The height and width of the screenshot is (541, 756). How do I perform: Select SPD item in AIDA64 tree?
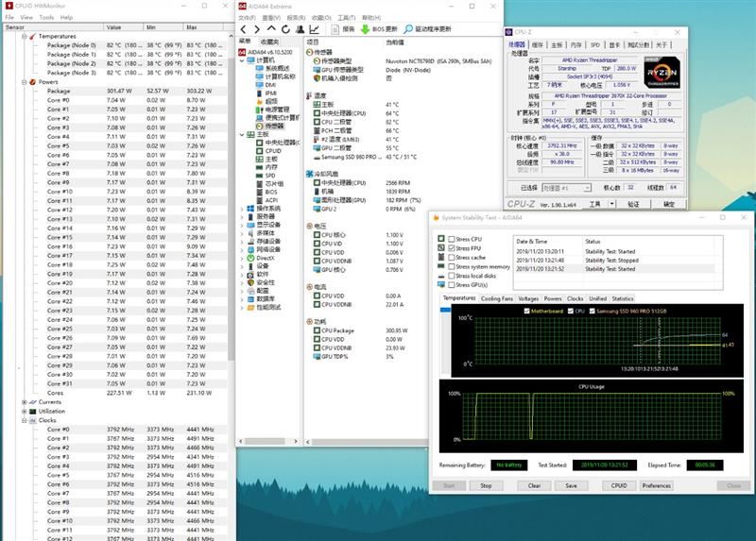click(x=266, y=176)
